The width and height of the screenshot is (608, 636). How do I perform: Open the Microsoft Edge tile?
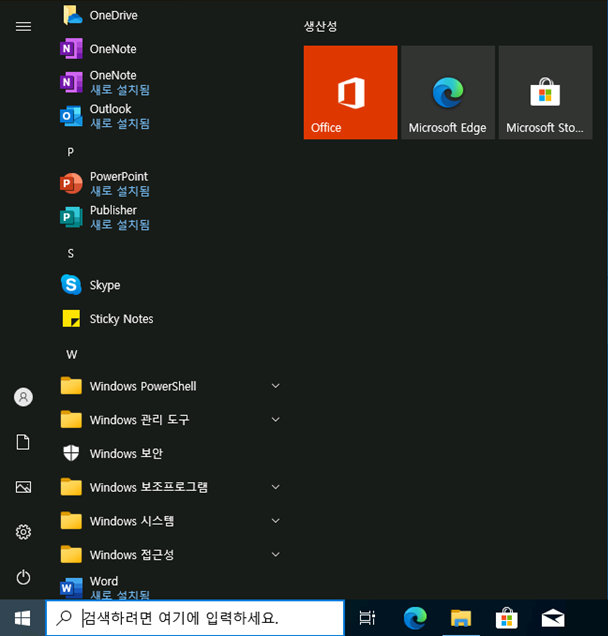coord(448,92)
